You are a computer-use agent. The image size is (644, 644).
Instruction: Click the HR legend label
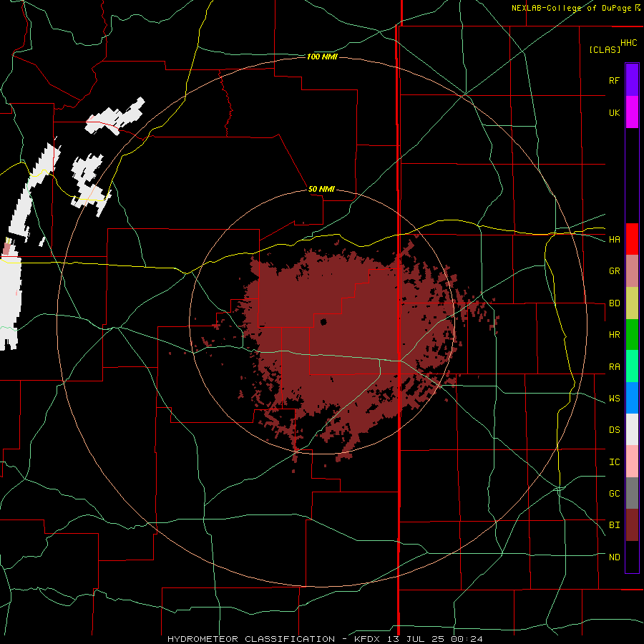[x=614, y=335]
